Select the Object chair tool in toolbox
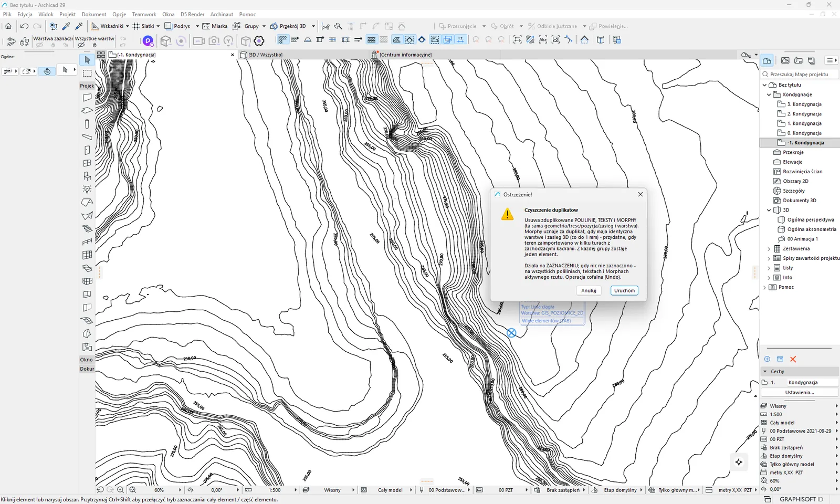The width and height of the screenshot is (840, 504). [87, 176]
